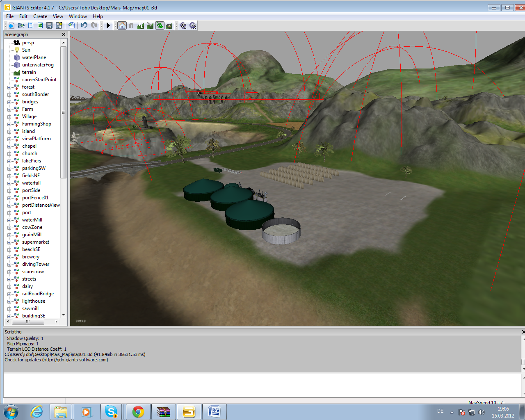The image size is (525, 420).
Task: Save the map with the floppy icon
Action: 50,25
